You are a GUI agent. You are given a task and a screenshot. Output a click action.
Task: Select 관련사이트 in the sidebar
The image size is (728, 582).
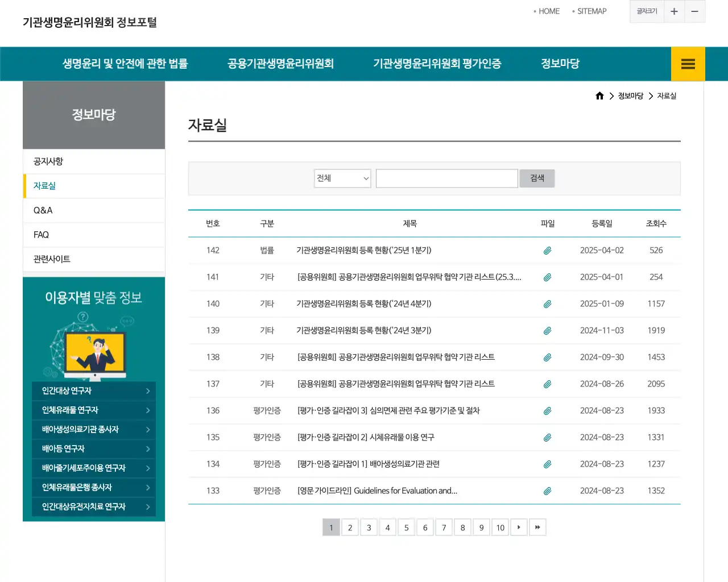pos(94,259)
